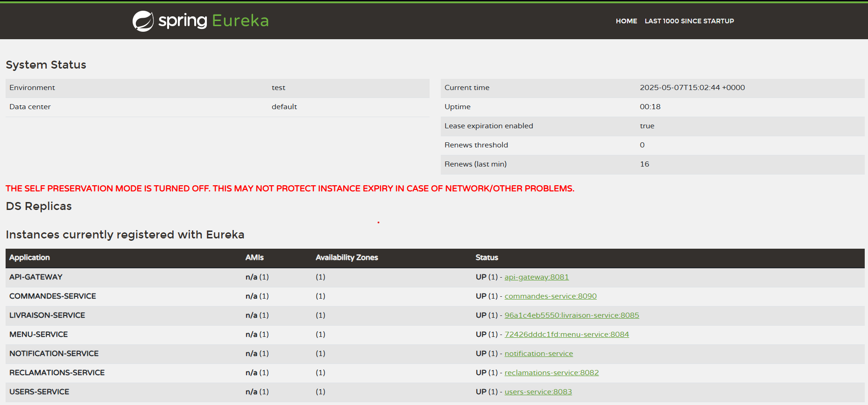The image size is (868, 405).
Task: Click the Data center value default
Action: coord(284,107)
